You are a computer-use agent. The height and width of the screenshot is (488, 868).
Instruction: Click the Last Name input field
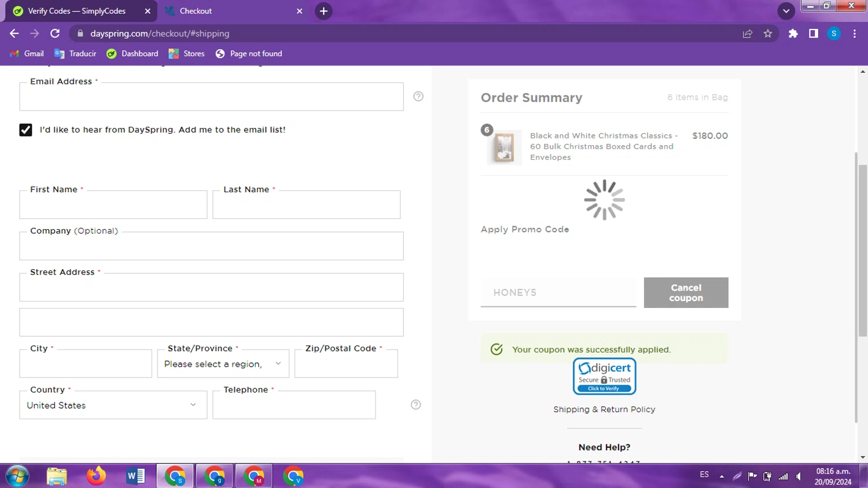pos(306,204)
